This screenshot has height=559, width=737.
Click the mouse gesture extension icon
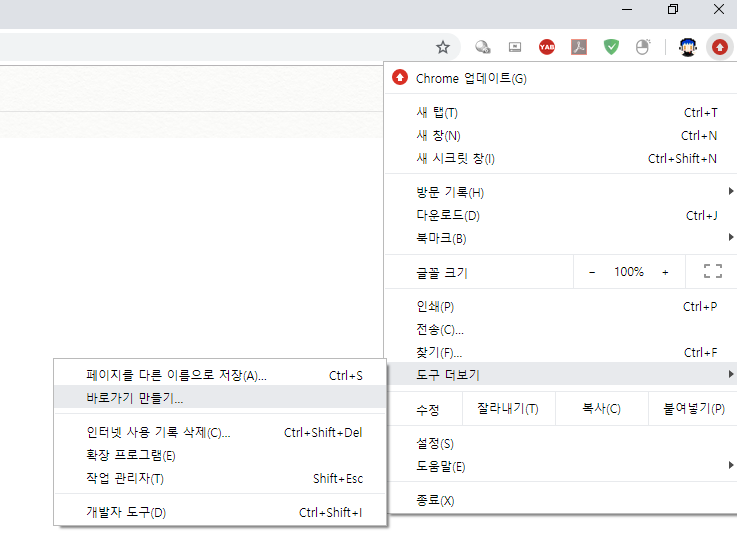tap(643, 47)
